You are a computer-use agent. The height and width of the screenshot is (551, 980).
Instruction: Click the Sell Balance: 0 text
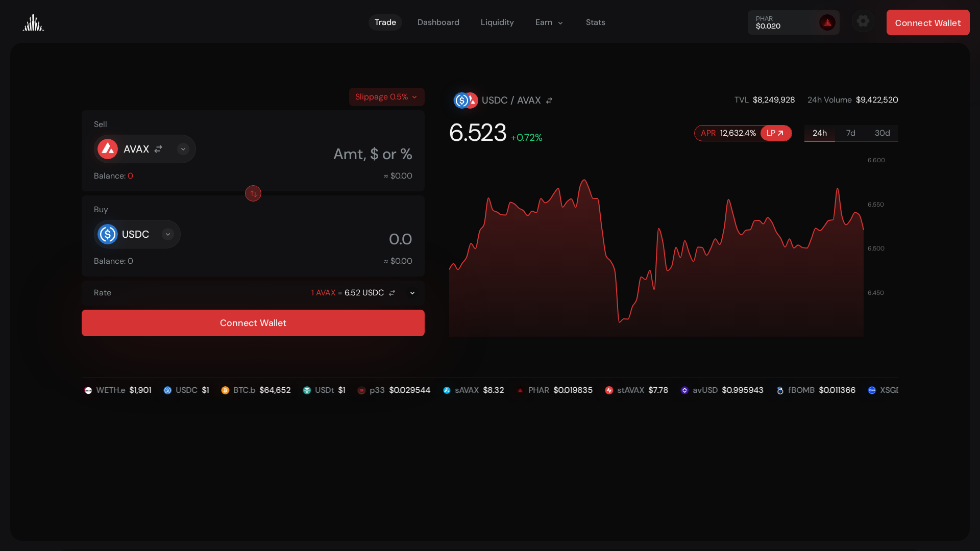113,176
